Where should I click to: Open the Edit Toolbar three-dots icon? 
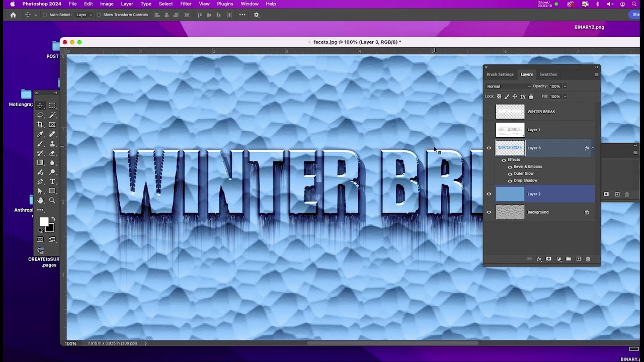[x=40, y=210]
